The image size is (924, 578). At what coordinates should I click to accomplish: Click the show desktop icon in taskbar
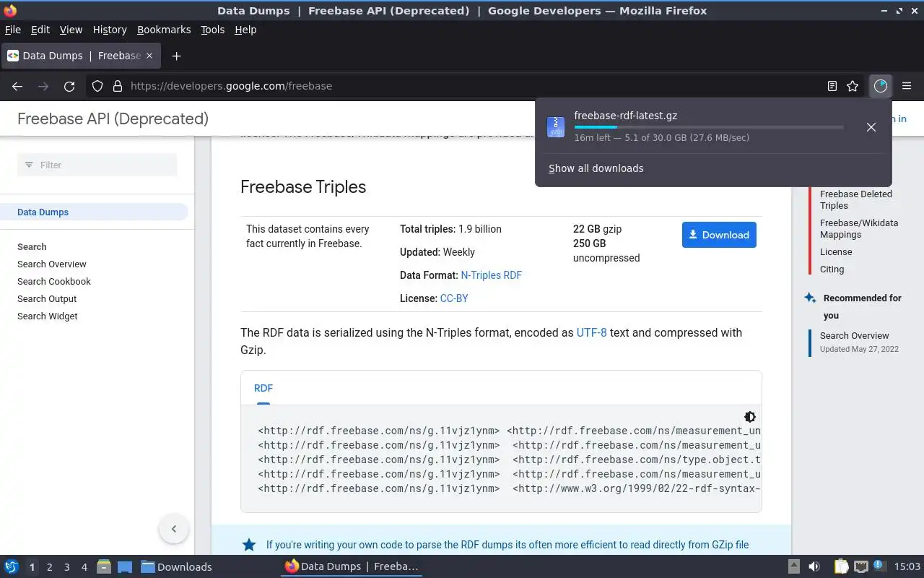point(124,566)
